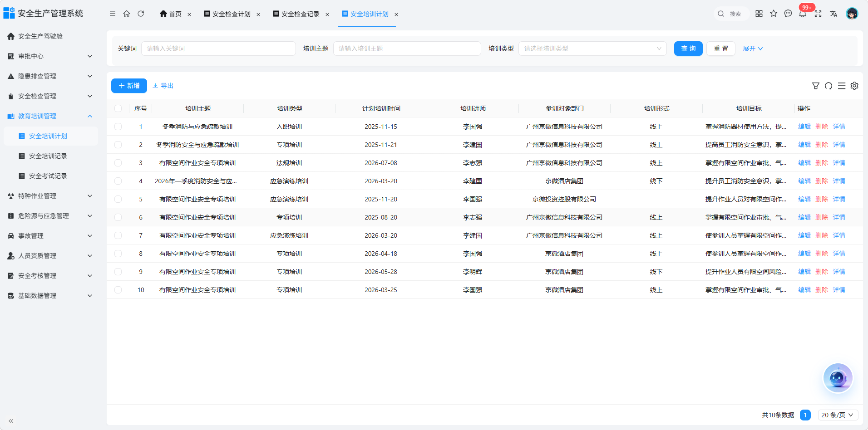Check the row 10 checkbox

[x=118, y=290]
